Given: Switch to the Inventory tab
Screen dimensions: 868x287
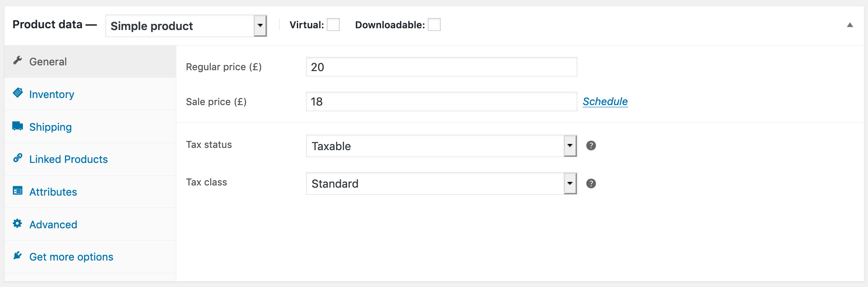Looking at the screenshot, I should click(x=51, y=94).
